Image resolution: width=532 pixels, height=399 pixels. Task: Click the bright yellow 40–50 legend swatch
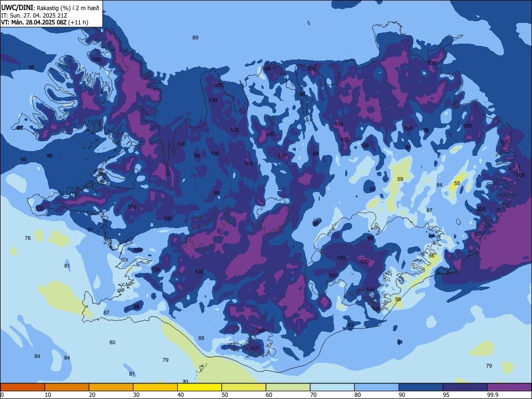point(199,387)
